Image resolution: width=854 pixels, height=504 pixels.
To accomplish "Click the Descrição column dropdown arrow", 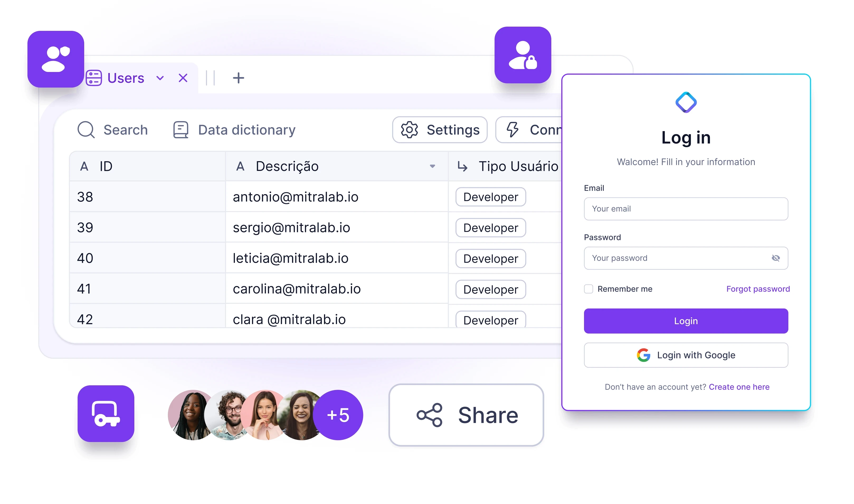I will point(432,167).
